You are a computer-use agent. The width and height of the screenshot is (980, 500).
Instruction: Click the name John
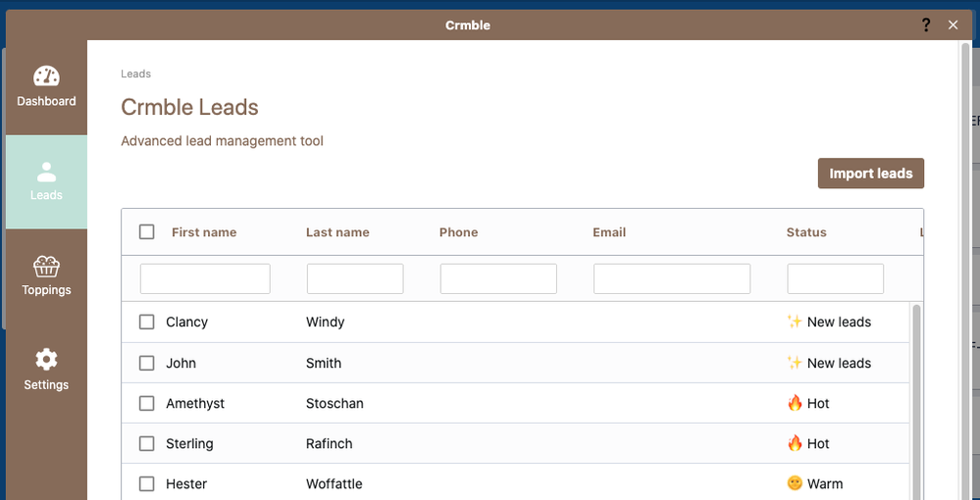(x=181, y=363)
